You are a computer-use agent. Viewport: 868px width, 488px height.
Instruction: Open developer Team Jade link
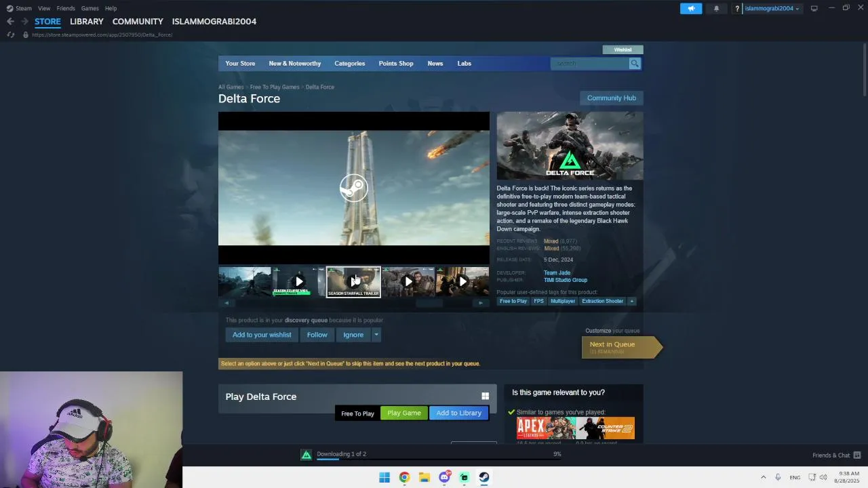pos(557,272)
